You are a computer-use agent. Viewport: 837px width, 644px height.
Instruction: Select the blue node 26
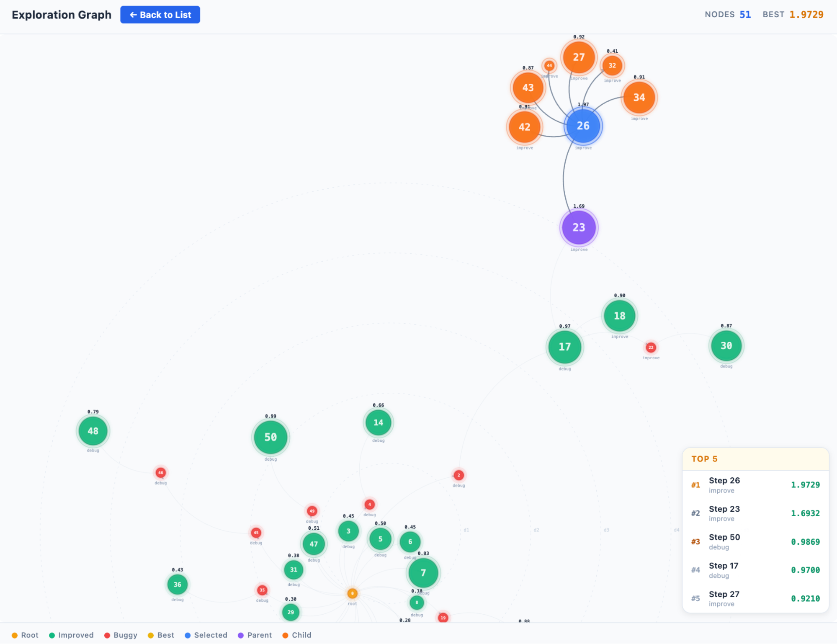583,126
